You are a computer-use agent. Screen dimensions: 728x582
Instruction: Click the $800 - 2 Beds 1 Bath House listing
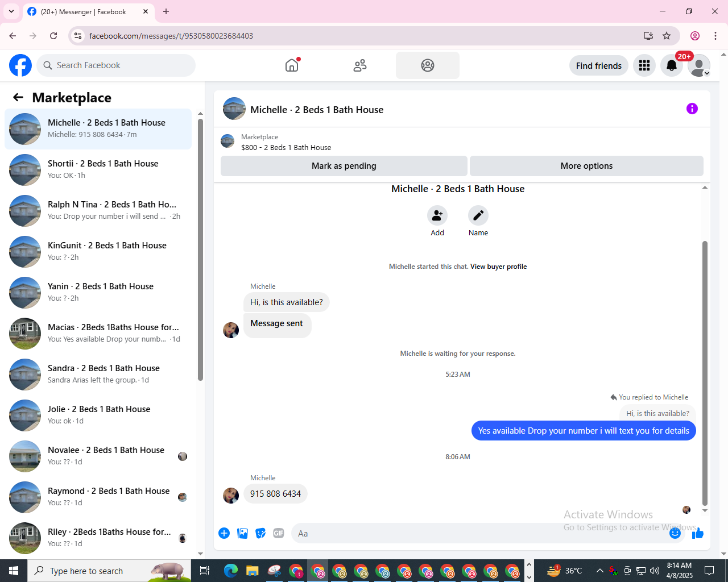(x=286, y=147)
